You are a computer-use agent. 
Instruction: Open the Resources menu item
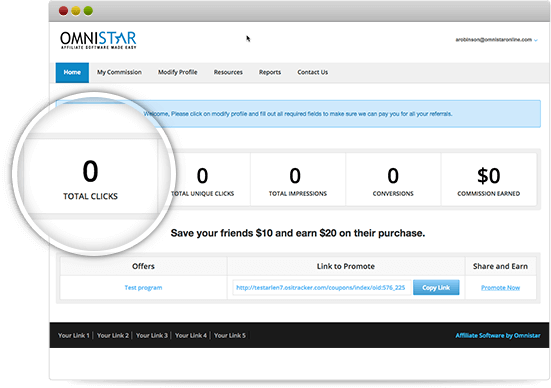tap(228, 72)
